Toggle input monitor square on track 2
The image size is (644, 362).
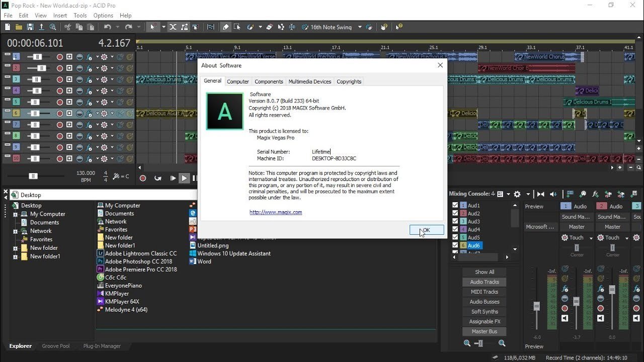[x=69, y=68]
